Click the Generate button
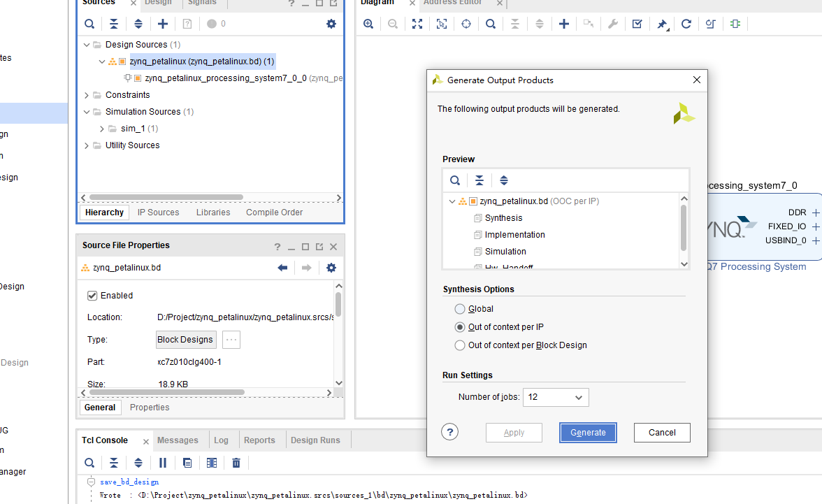This screenshot has width=822, height=504. 588,433
